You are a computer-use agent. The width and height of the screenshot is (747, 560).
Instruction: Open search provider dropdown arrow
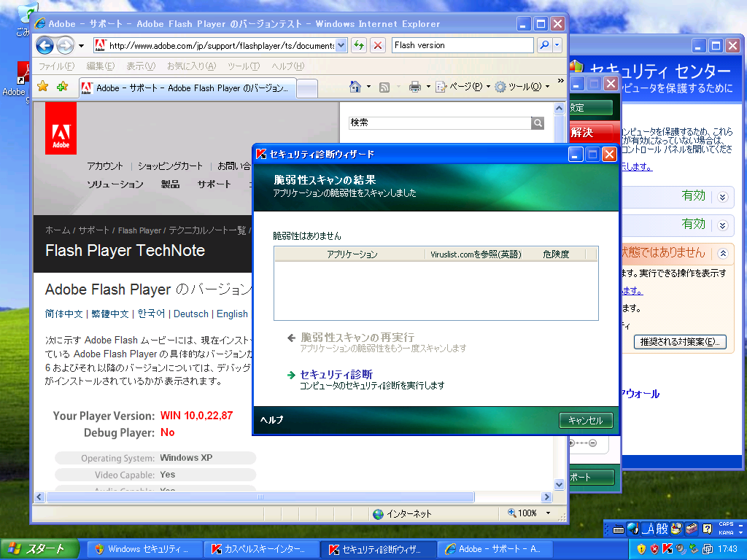(557, 45)
